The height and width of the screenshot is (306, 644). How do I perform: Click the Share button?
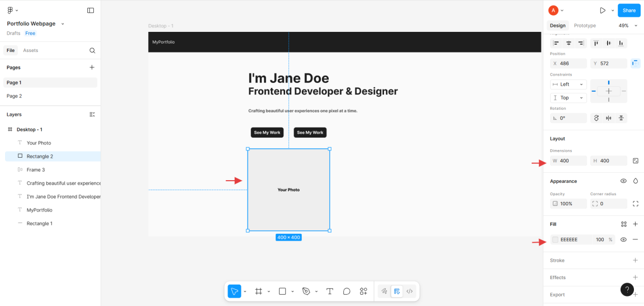629,10
